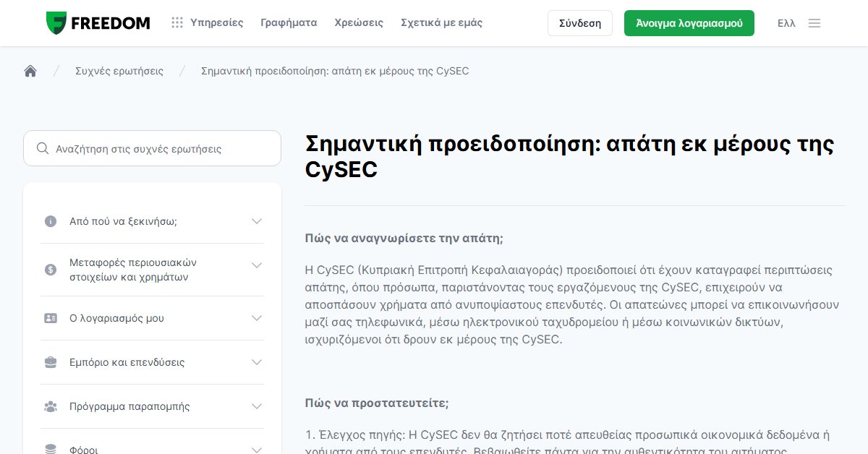Open the hamburger menu icon

pos(814,23)
